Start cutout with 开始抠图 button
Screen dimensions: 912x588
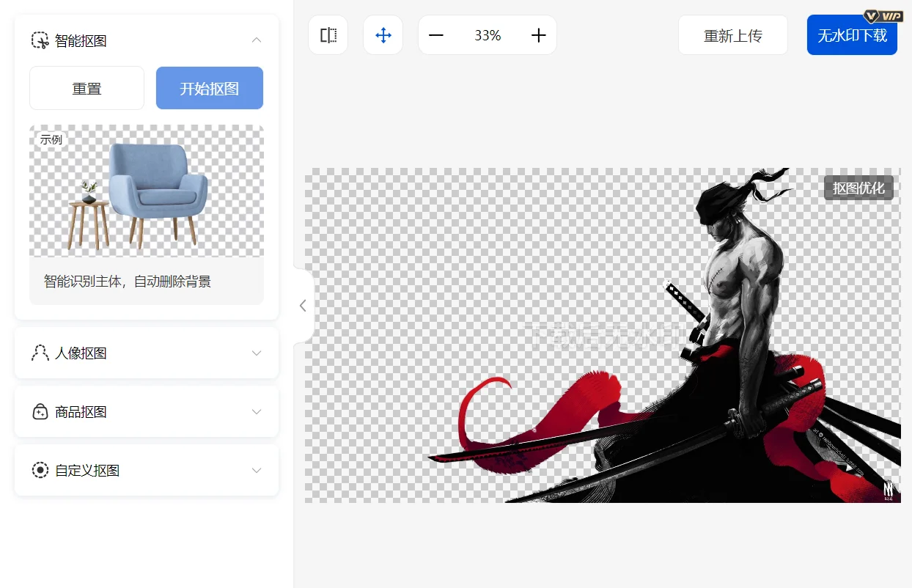[210, 88]
